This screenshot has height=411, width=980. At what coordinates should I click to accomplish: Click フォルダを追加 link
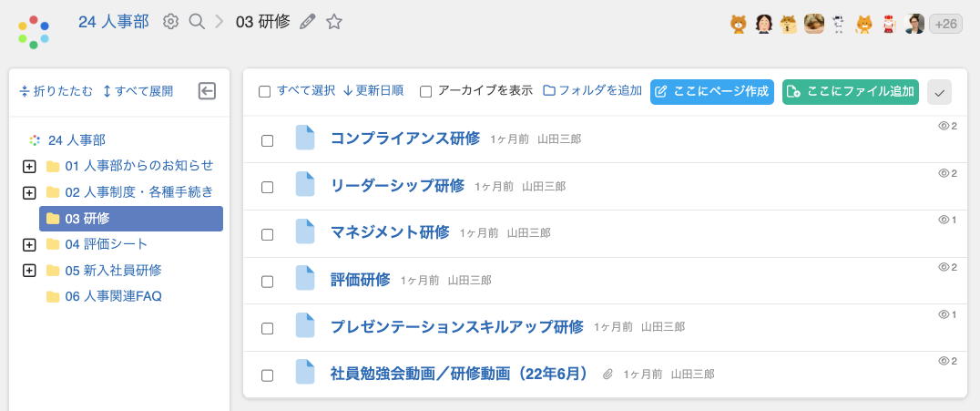(x=593, y=91)
